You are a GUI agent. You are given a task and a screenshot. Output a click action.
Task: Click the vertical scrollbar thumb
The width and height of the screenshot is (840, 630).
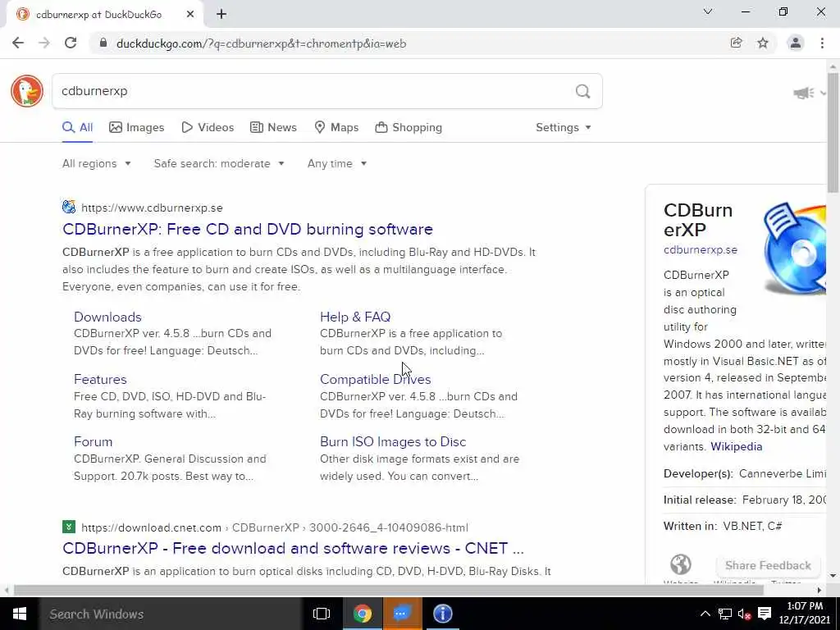pyautogui.click(x=833, y=133)
